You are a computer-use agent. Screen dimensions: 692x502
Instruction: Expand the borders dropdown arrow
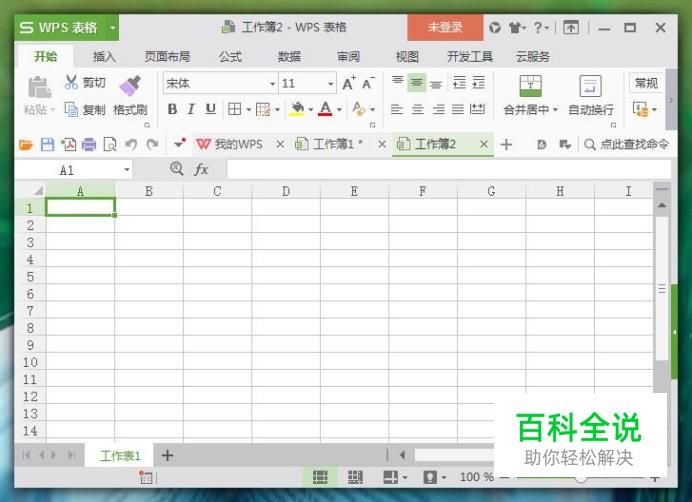[248, 109]
